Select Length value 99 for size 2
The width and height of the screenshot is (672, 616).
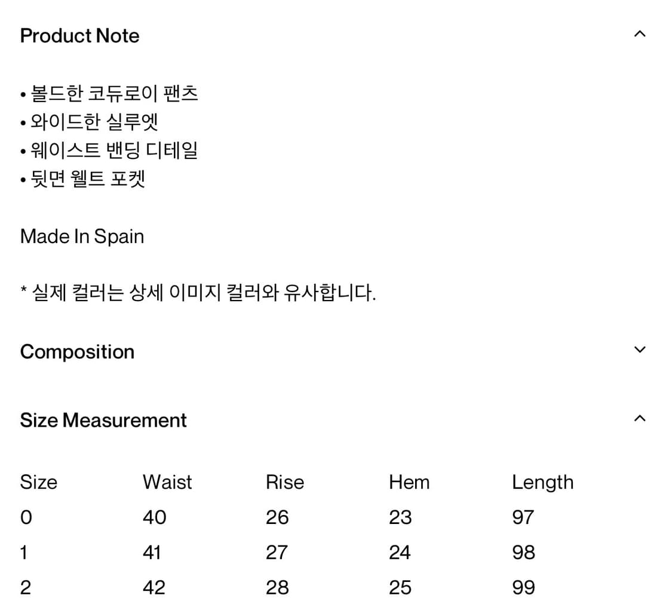[523, 587]
